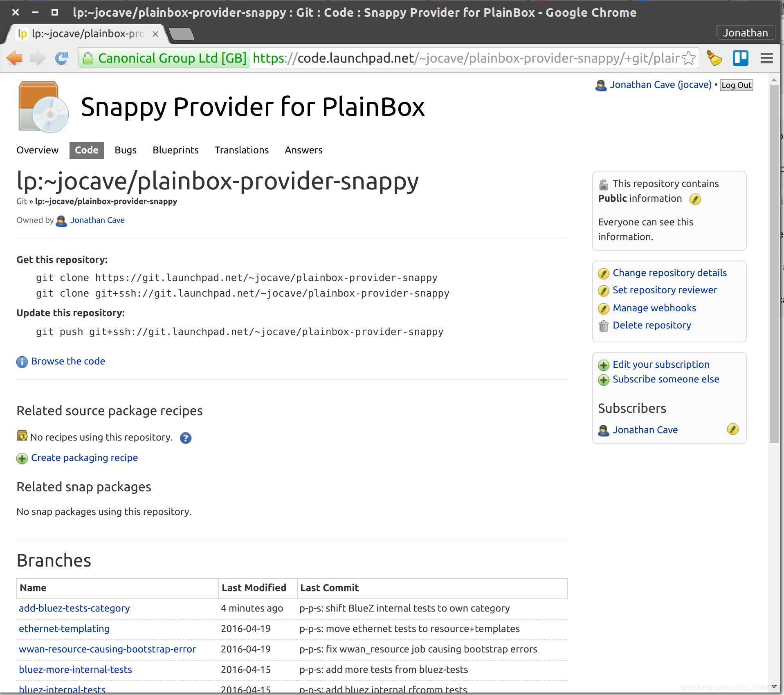Open Jonathan Cave subscriber link

pos(645,430)
